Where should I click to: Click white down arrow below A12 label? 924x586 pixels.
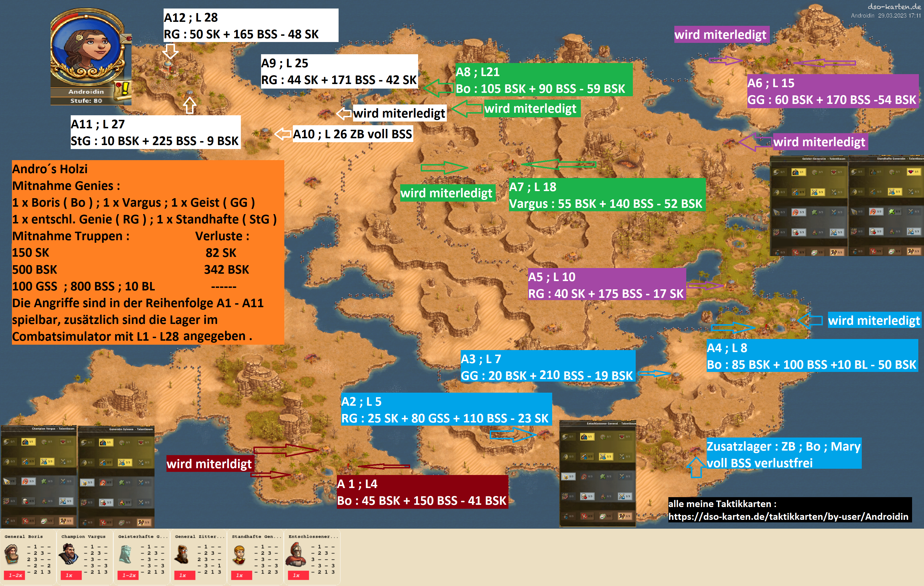pyautogui.click(x=170, y=51)
